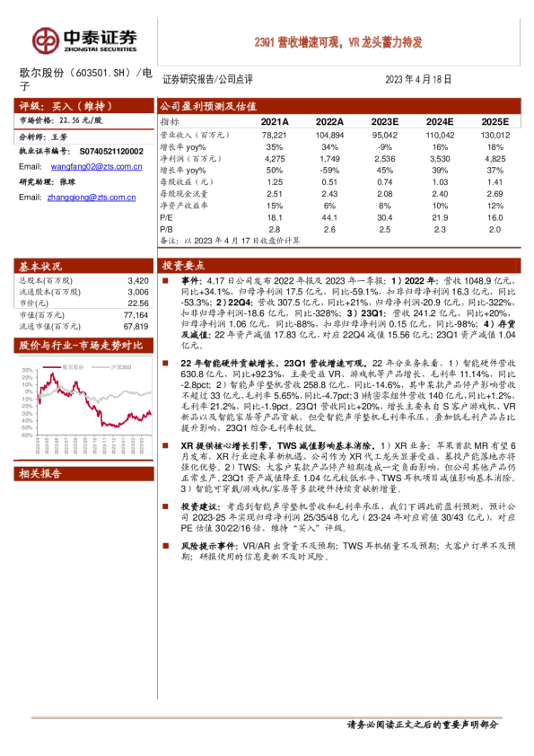
Task: Click the footer disclaimer 请务必阅读正文之后的重要声明部分
Action: (x=423, y=725)
